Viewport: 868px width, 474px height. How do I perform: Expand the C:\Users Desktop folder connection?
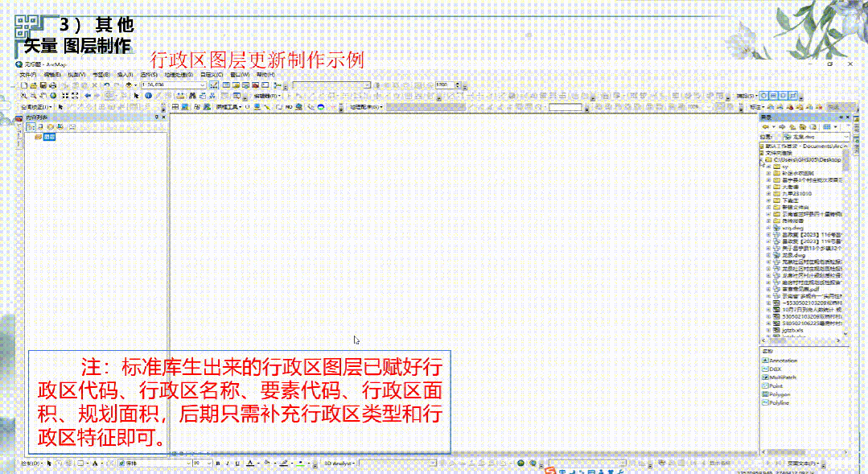click(763, 159)
